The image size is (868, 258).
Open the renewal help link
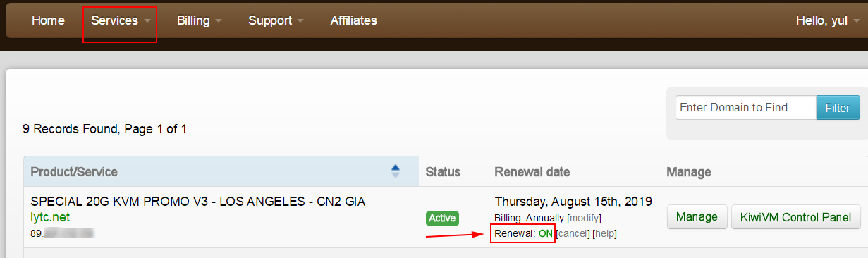604,234
